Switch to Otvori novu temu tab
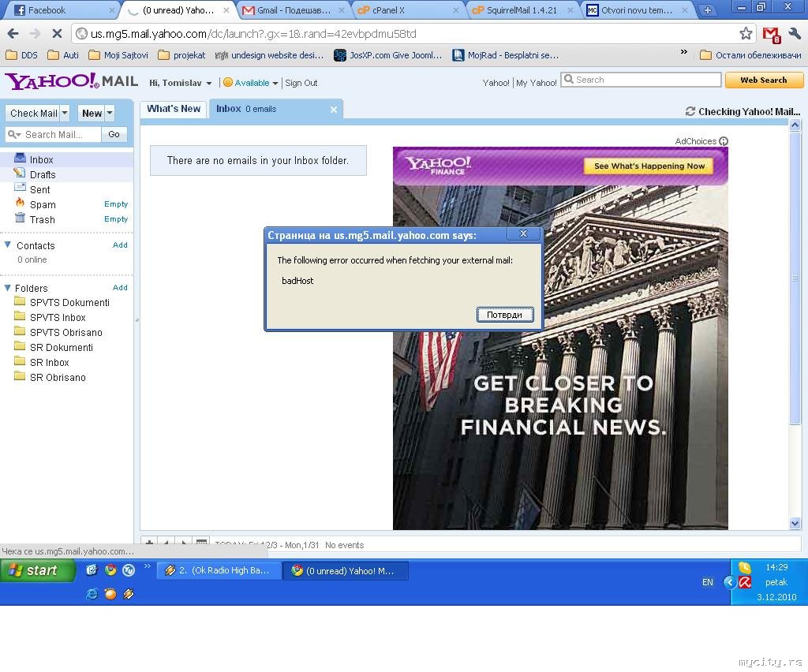This screenshot has width=808, height=672. click(638, 10)
